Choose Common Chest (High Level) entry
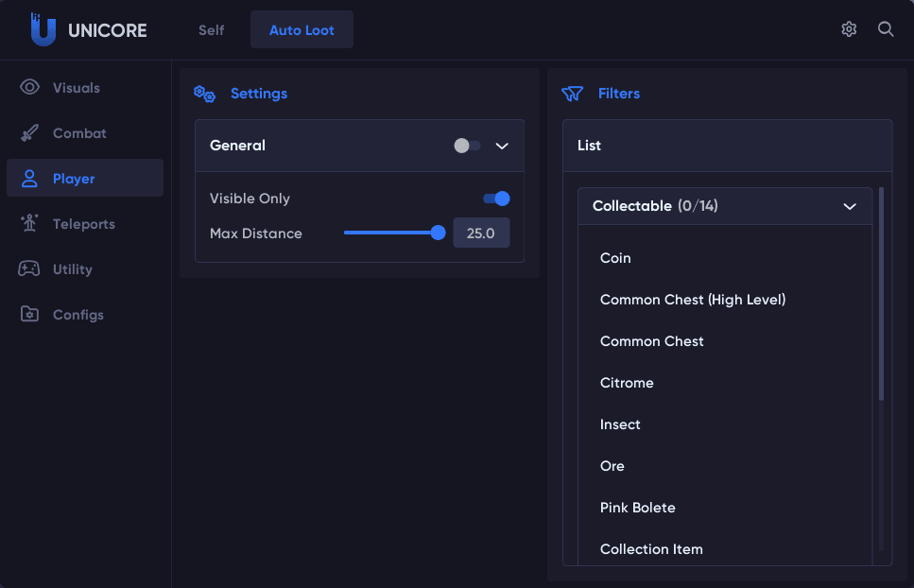 click(x=693, y=300)
